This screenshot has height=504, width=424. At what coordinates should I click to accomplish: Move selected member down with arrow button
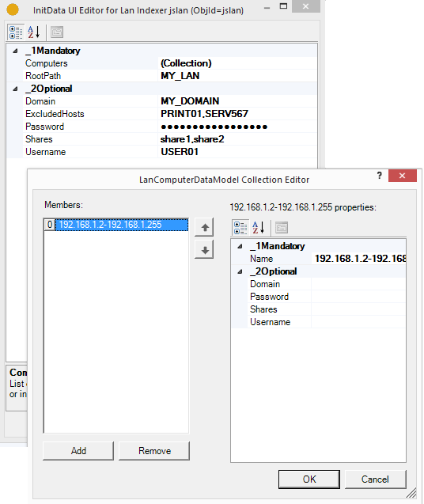tap(204, 250)
